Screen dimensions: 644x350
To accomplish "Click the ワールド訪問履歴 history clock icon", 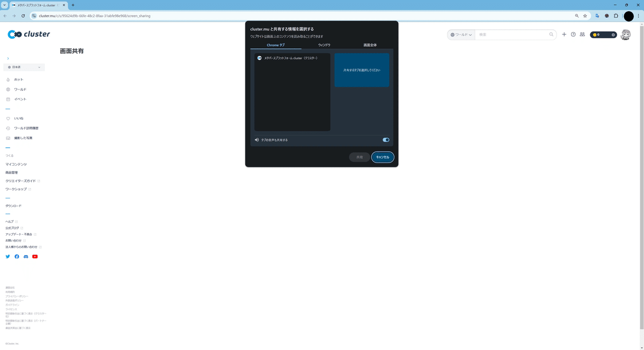I will [8, 128].
